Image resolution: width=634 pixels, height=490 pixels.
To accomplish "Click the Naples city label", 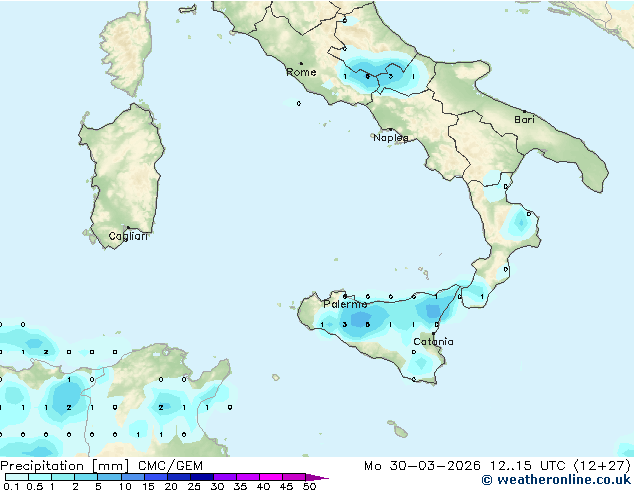I will click(x=391, y=138).
